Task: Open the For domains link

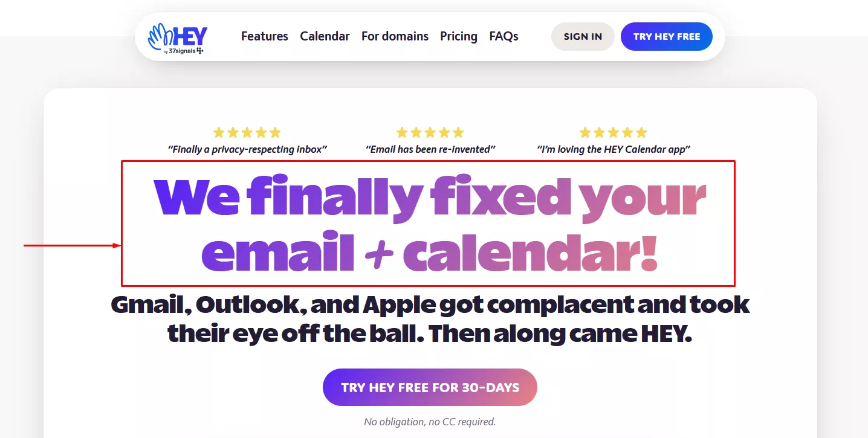Action: (395, 36)
